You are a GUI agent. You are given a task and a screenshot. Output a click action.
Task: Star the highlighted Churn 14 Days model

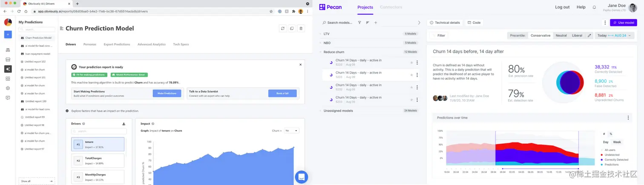click(x=411, y=75)
